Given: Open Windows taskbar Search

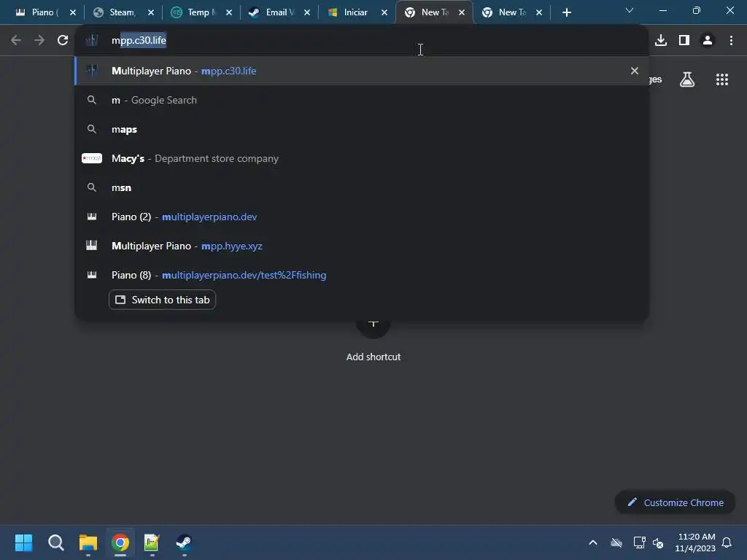Looking at the screenshot, I should pyautogui.click(x=55, y=542).
